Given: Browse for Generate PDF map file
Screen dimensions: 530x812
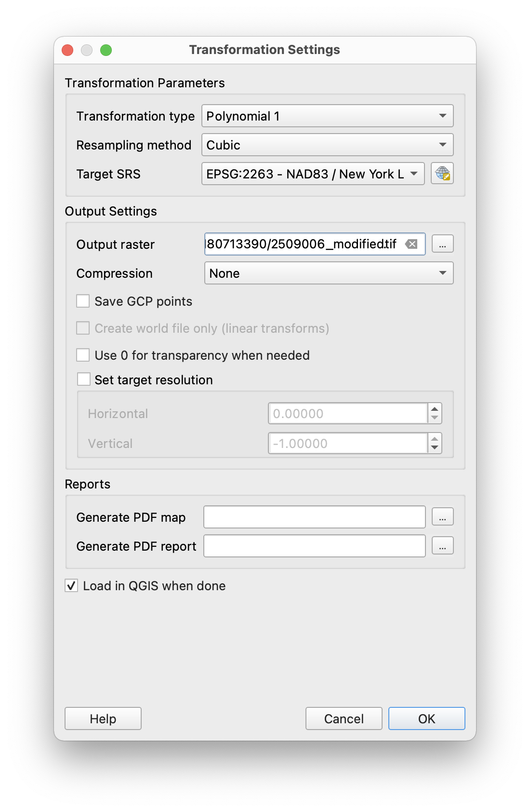Looking at the screenshot, I should click(442, 517).
